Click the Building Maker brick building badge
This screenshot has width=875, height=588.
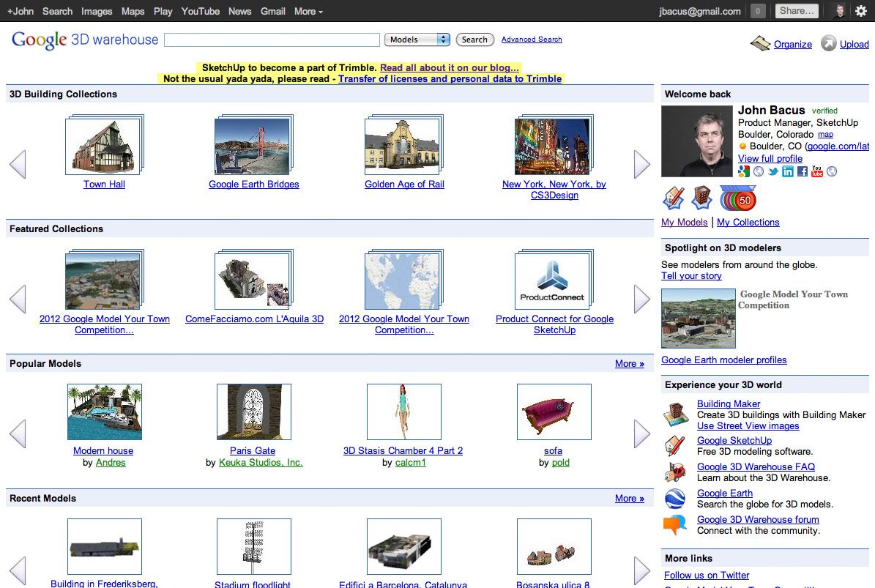point(702,198)
